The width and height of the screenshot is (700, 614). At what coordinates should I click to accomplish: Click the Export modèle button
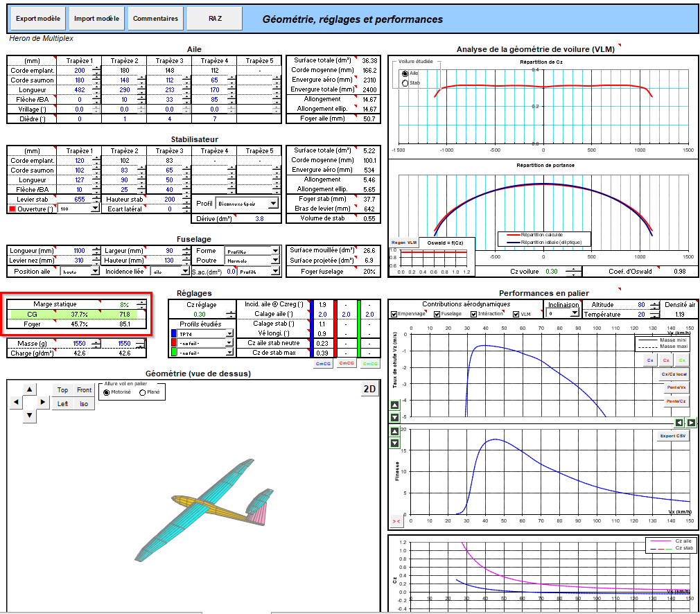pos(37,19)
